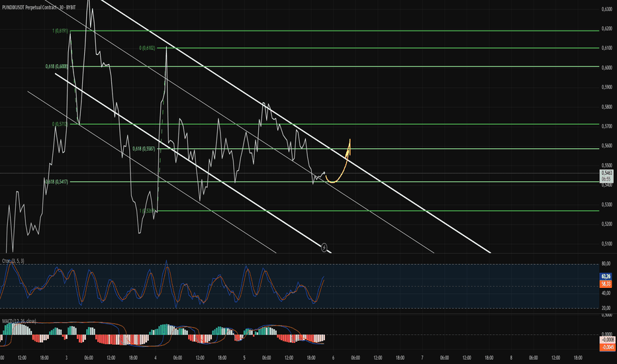The image size is (617, 364).
Task: Click the 0,6100 price axis label
Action: click(x=607, y=48)
